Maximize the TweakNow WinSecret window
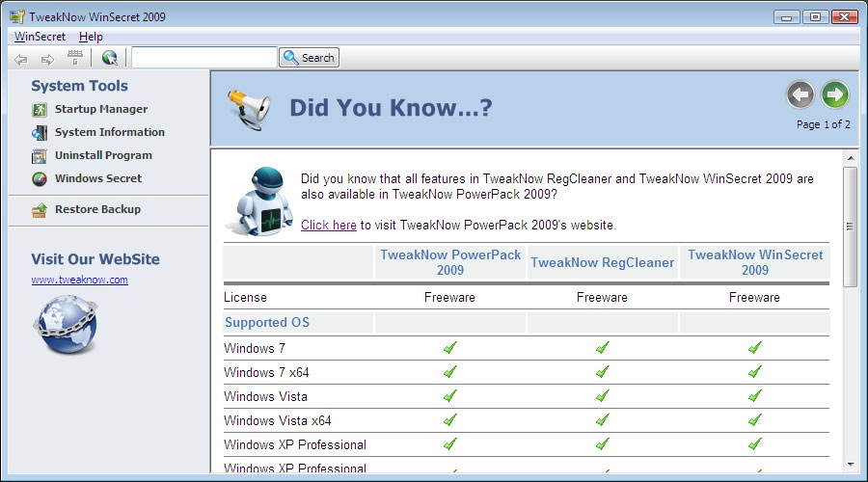868x482 pixels. (815, 17)
